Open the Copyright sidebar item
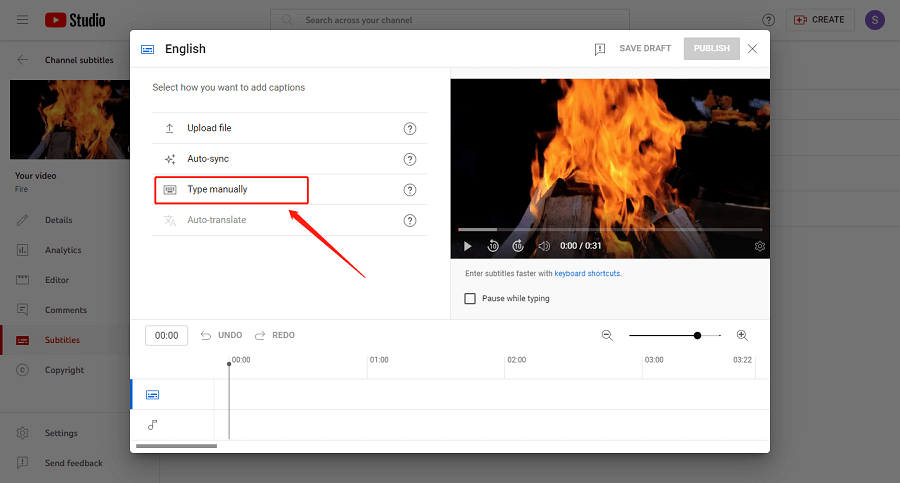The image size is (900, 483). click(64, 370)
